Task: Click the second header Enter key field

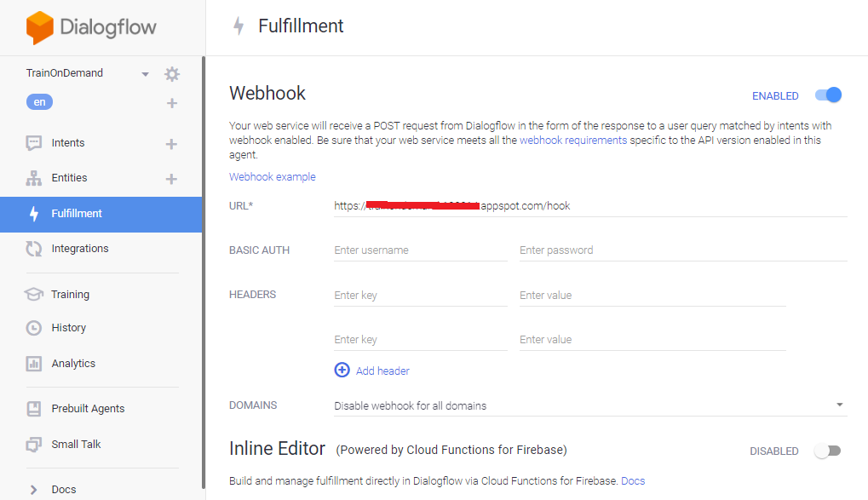Action: click(x=420, y=339)
